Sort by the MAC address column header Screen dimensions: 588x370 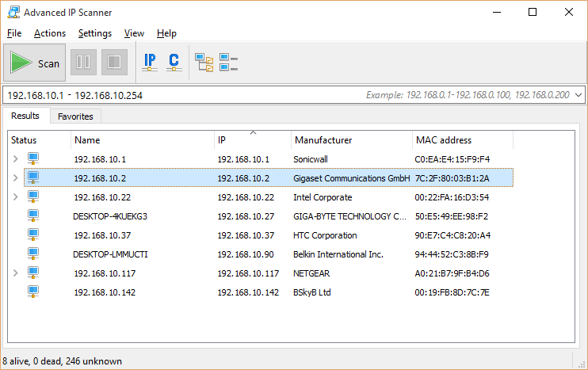tap(463, 140)
